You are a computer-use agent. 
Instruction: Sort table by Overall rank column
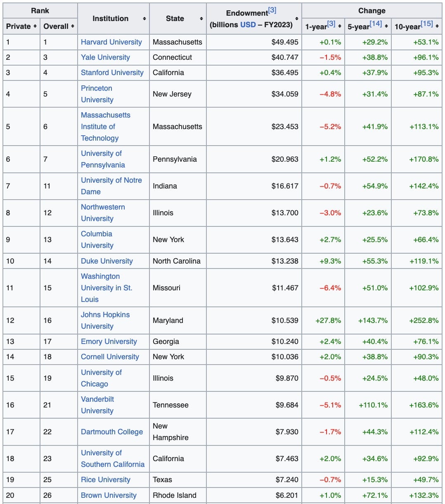coord(73,26)
